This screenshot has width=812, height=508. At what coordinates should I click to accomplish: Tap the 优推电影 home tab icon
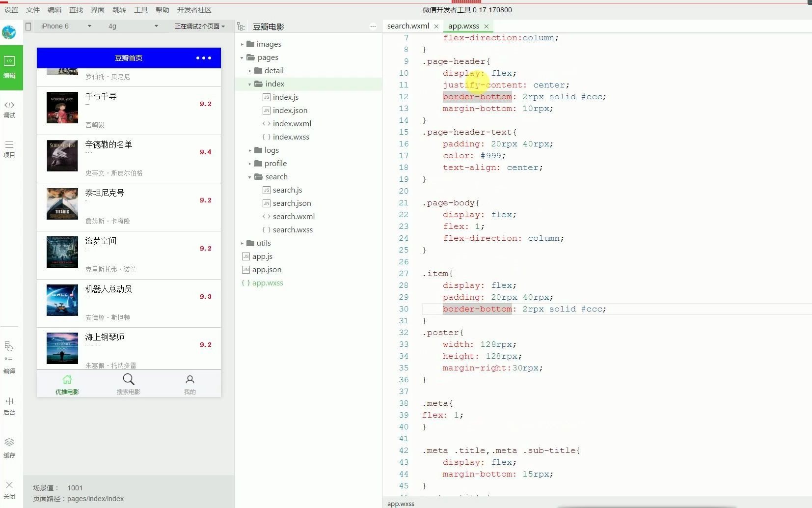click(x=67, y=384)
